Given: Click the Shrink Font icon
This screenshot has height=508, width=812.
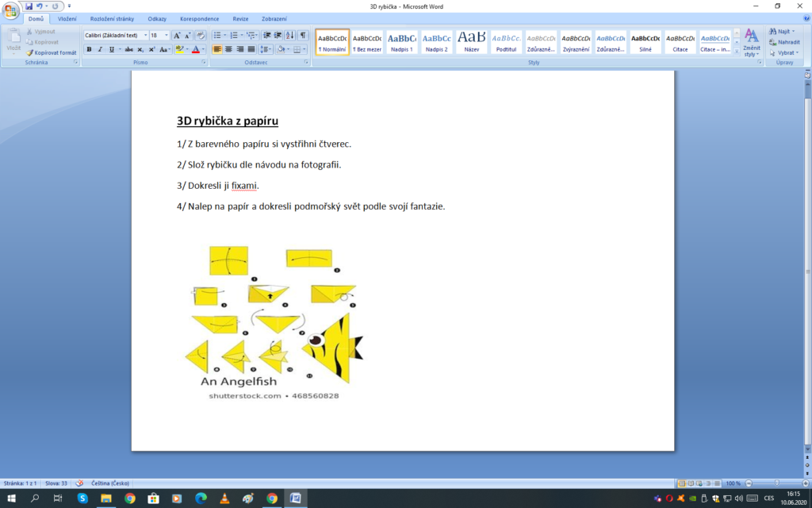Looking at the screenshot, I should [x=187, y=35].
